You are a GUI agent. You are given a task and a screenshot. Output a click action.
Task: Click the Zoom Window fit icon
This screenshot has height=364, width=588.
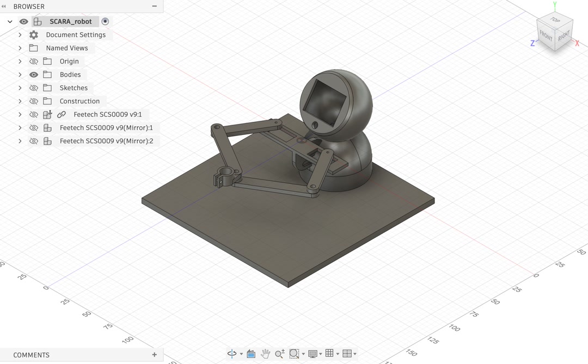[x=294, y=354]
